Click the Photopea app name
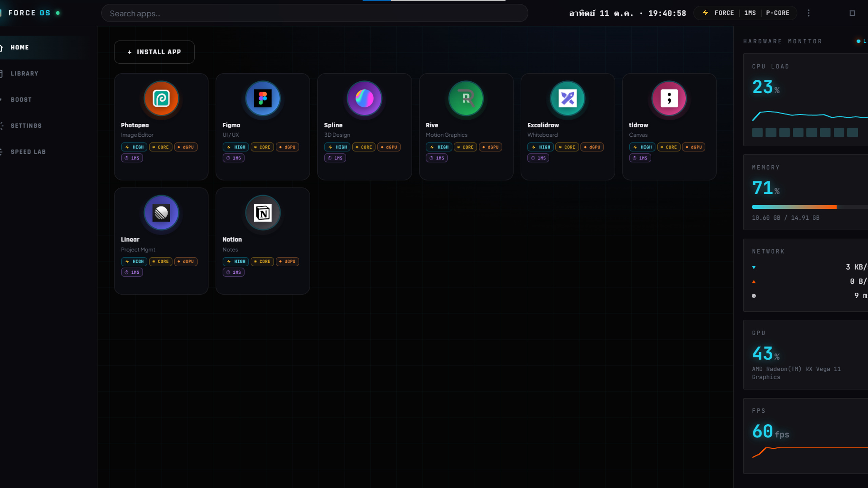The height and width of the screenshot is (488, 868). [x=135, y=125]
